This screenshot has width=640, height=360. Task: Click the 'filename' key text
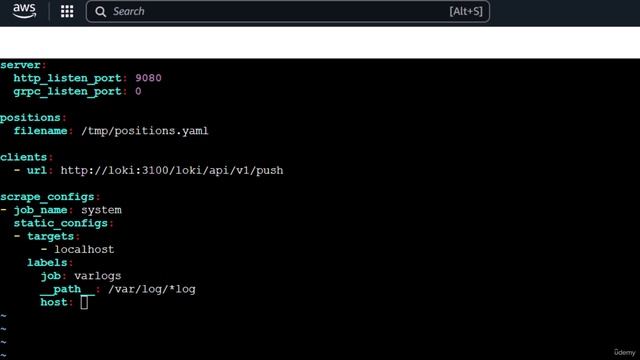[40, 131]
